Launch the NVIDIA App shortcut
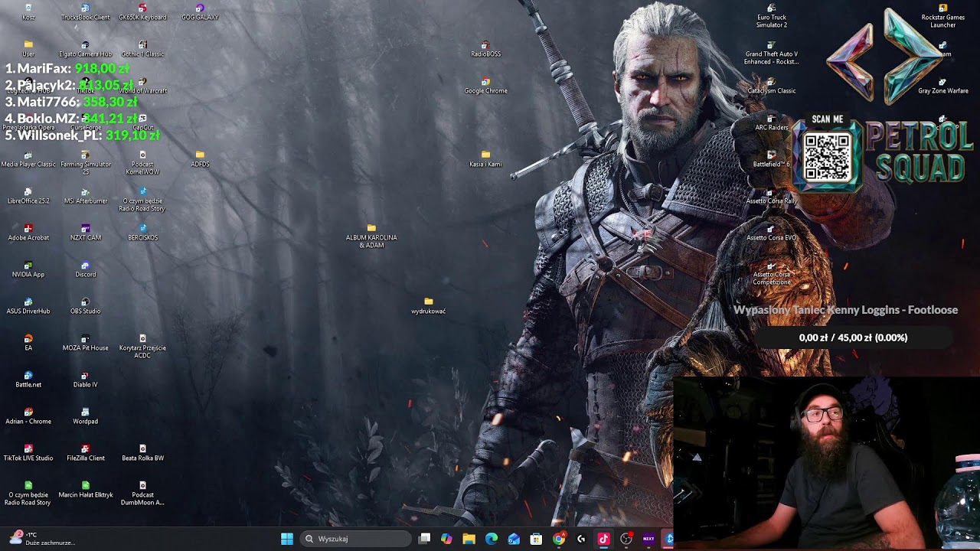 coord(28,269)
